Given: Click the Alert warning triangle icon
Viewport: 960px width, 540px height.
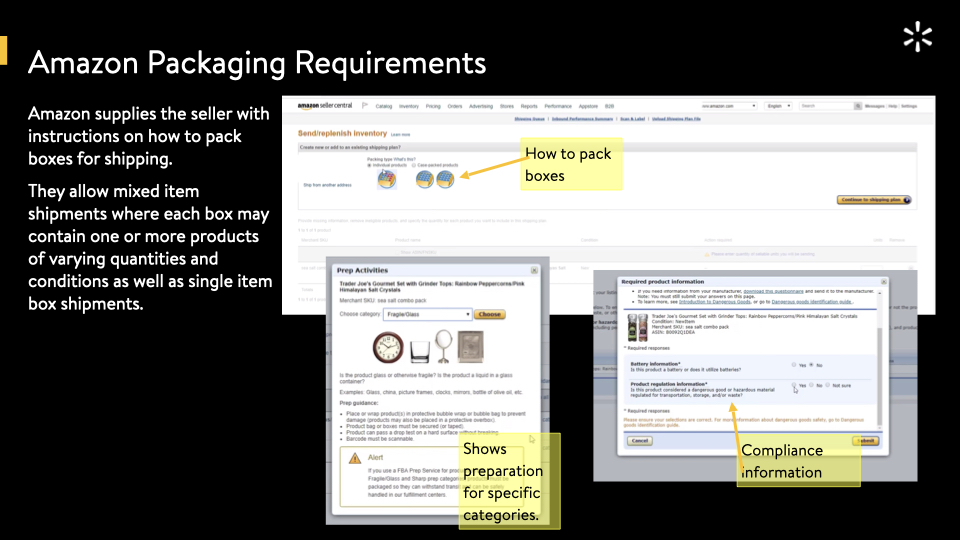Looking at the screenshot, I should coord(354,459).
